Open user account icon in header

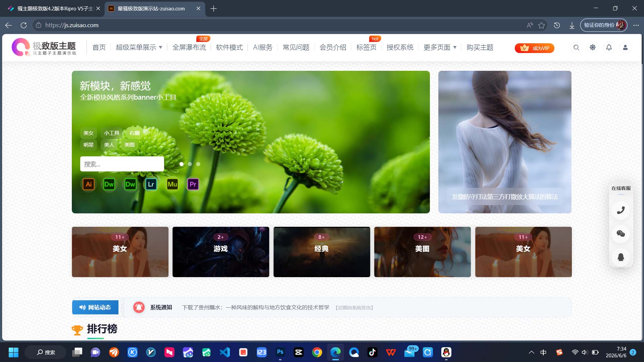pyautogui.click(x=625, y=48)
